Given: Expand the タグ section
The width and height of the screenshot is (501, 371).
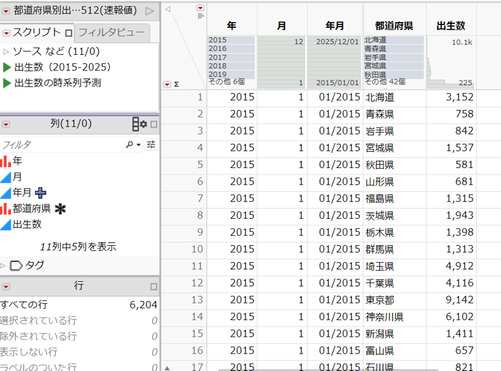Looking at the screenshot, I should coord(3,266).
